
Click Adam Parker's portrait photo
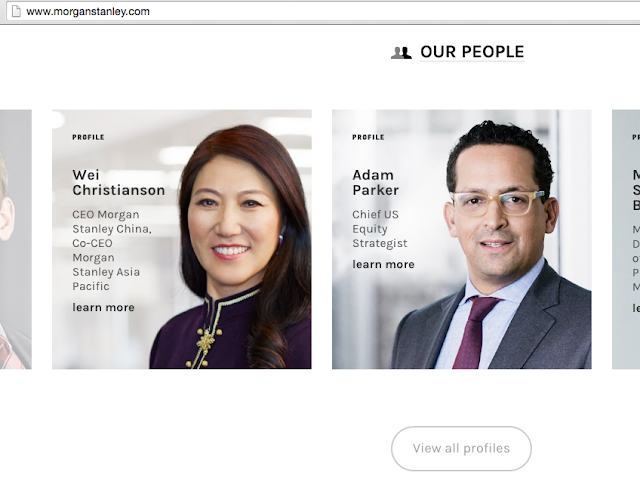496,245
